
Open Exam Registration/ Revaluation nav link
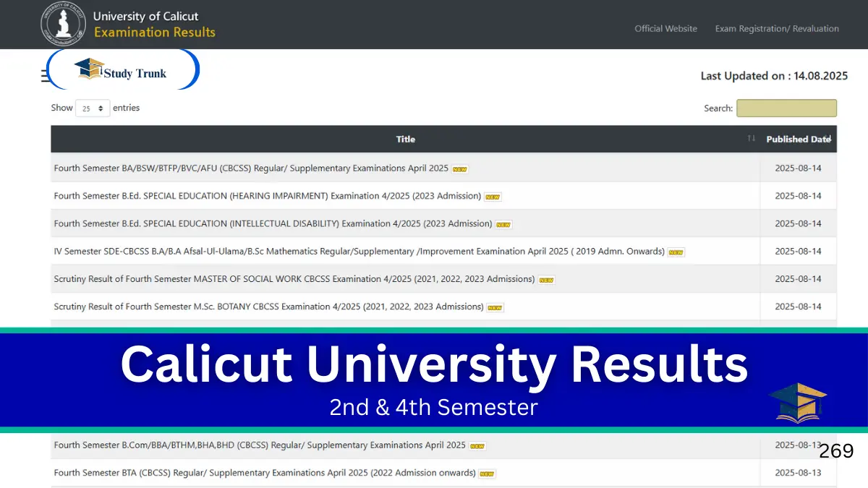tap(777, 29)
